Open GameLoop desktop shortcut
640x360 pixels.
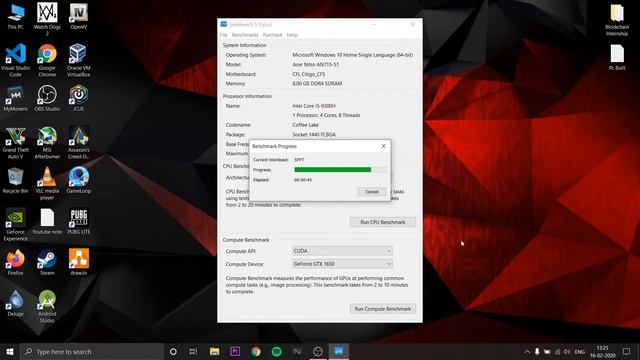pos(78,180)
